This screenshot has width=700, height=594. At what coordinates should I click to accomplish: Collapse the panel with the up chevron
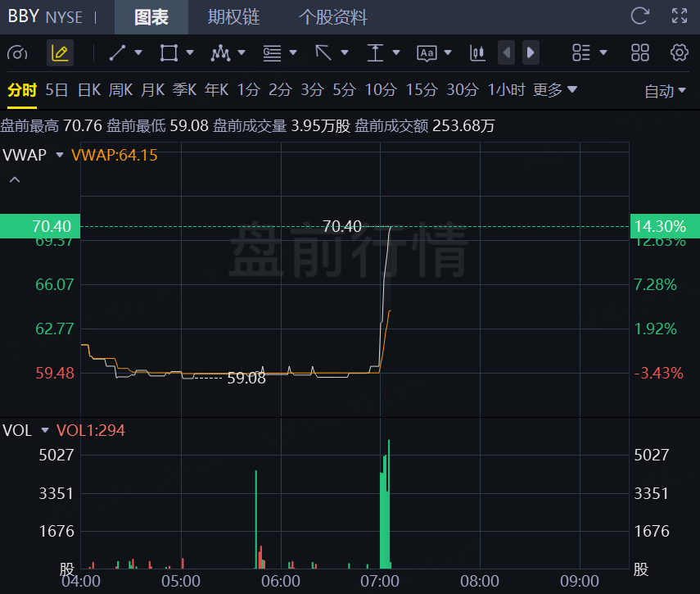point(15,179)
